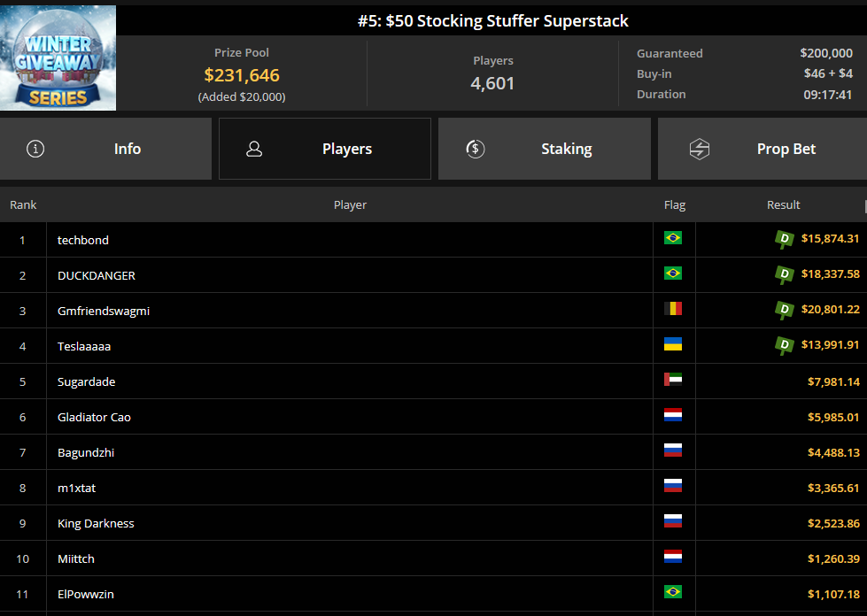Click UAE flag in Sugardade row

click(x=673, y=379)
